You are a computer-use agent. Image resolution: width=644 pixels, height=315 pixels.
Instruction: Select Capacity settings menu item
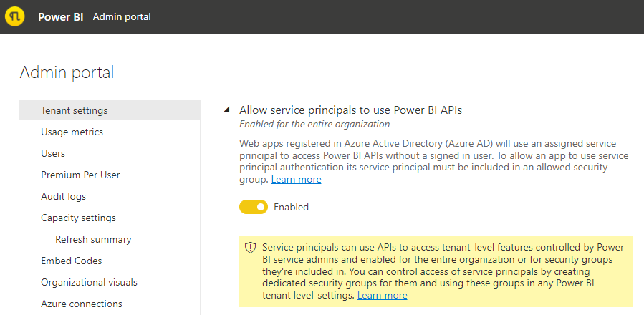click(78, 218)
